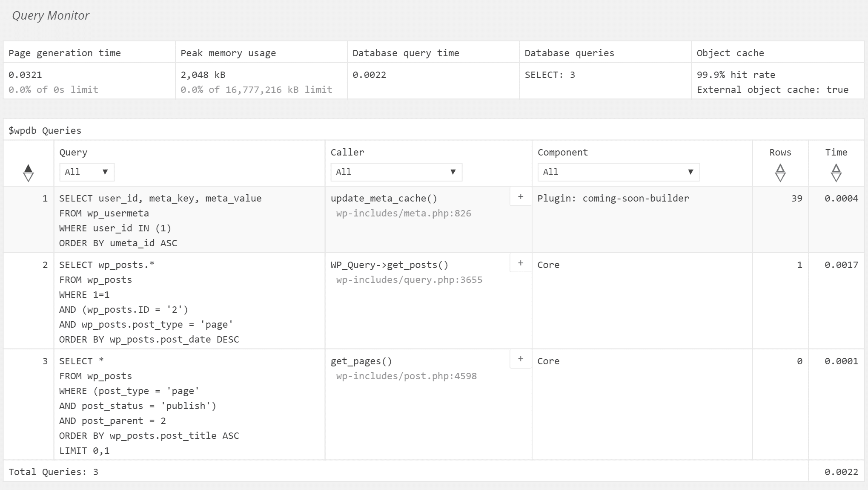Click the Query Monitor title
Image resolution: width=868 pixels, height=490 pixels.
click(51, 15)
